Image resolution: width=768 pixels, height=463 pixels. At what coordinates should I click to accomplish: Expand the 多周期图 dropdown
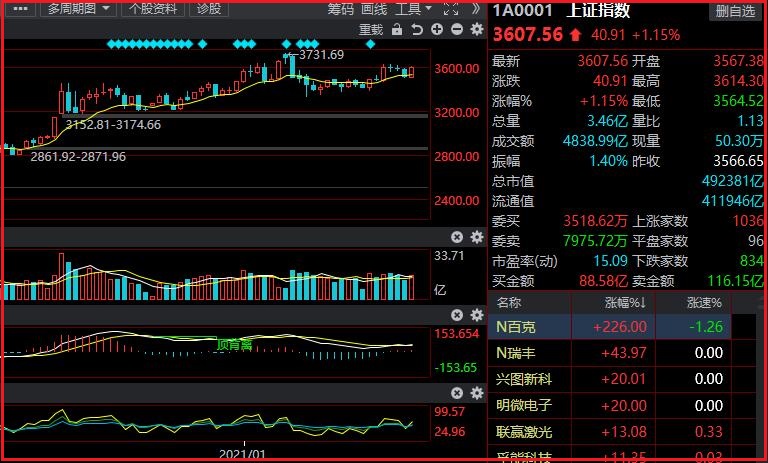pyautogui.click(x=78, y=9)
